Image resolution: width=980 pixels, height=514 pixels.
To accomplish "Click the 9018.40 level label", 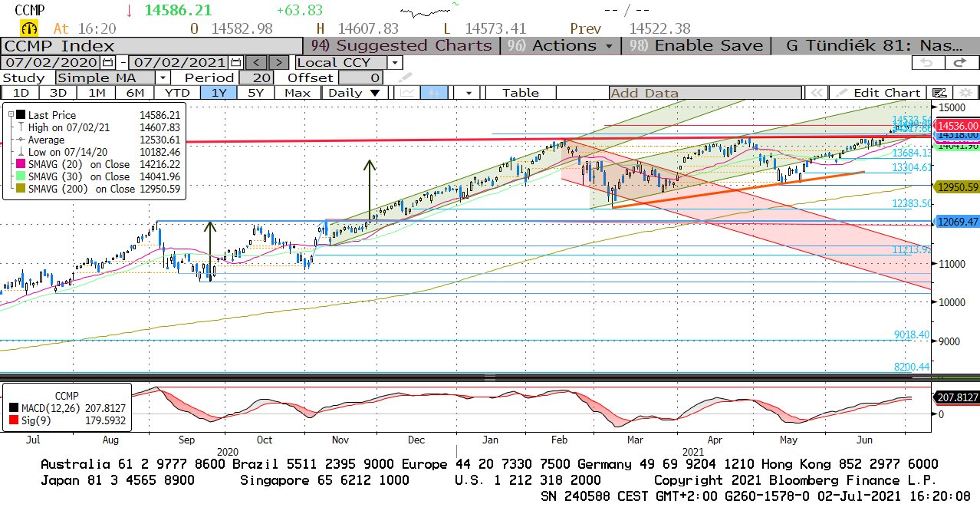I will 911,335.
